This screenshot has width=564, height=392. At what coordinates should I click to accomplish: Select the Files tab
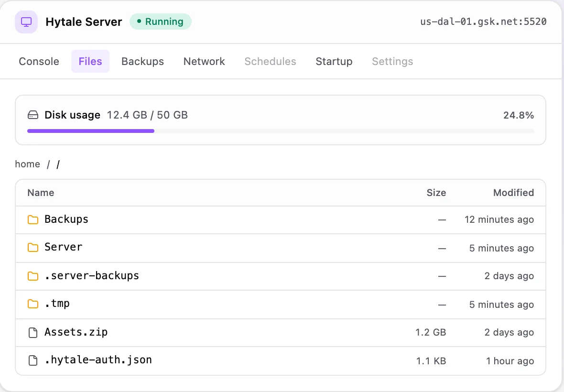click(90, 62)
